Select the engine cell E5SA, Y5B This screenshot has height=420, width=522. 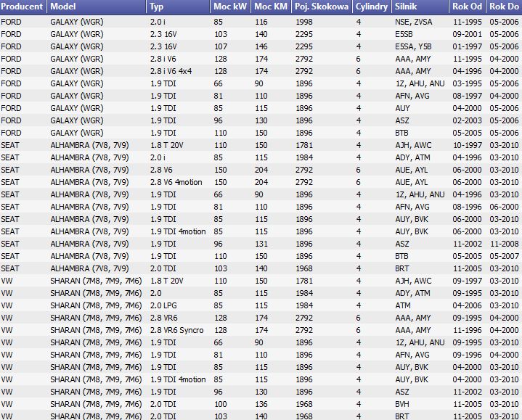[x=413, y=46]
